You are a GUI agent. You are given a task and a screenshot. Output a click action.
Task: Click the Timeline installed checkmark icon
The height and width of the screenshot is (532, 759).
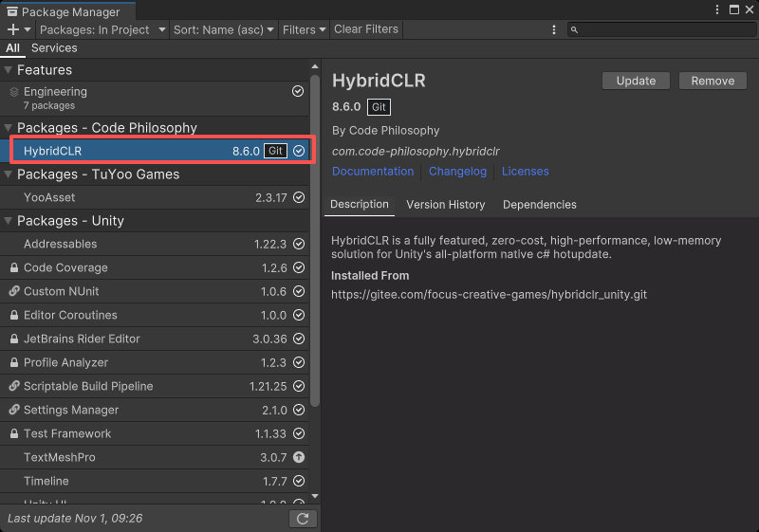(x=299, y=481)
